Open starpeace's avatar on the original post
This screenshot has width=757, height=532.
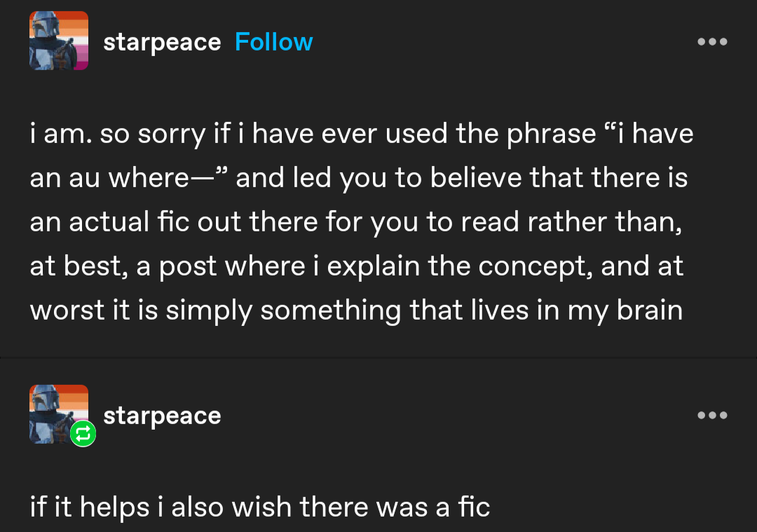click(59, 41)
